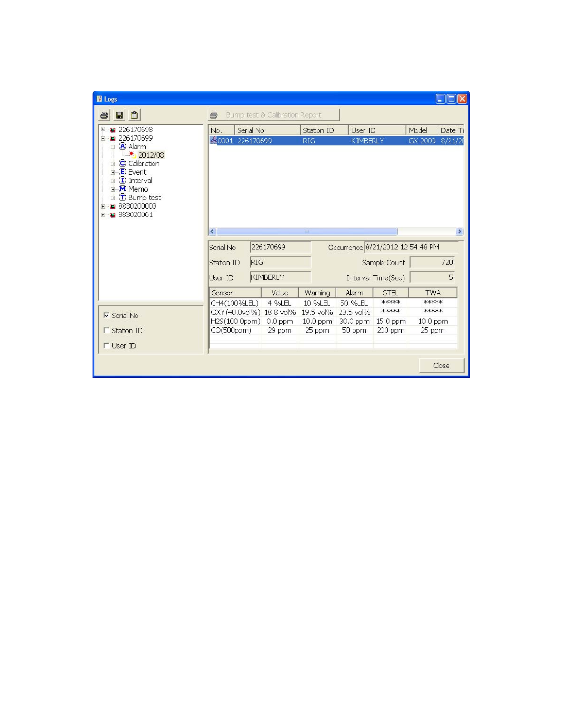Click the CH4(100%LEL) sensor cell
This screenshot has height=728, width=563.
235,303
